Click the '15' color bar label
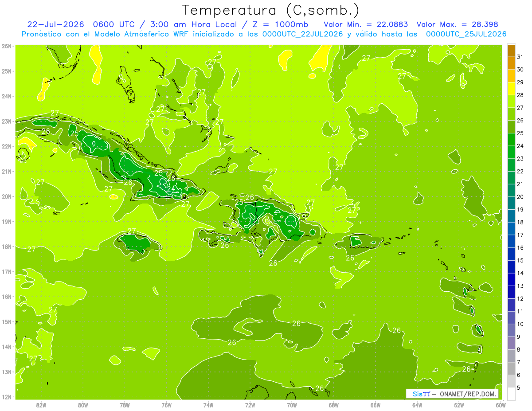Image resolution: width=532 pixels, height=411 pixels. 520,261
